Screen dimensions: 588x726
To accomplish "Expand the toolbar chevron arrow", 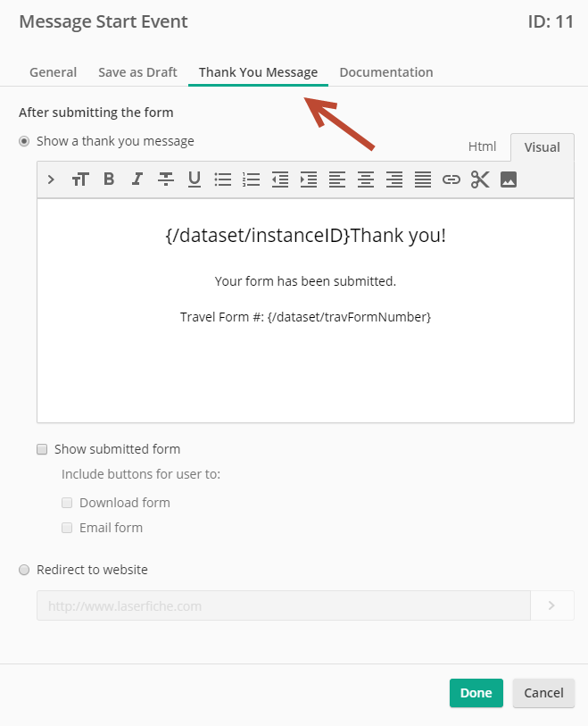I will click(51, 179).
